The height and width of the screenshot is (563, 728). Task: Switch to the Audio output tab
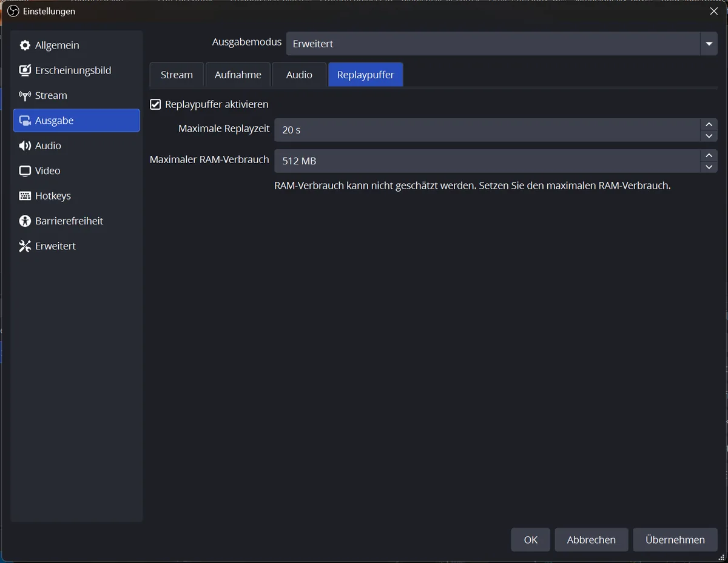click(x=299, y=75)
